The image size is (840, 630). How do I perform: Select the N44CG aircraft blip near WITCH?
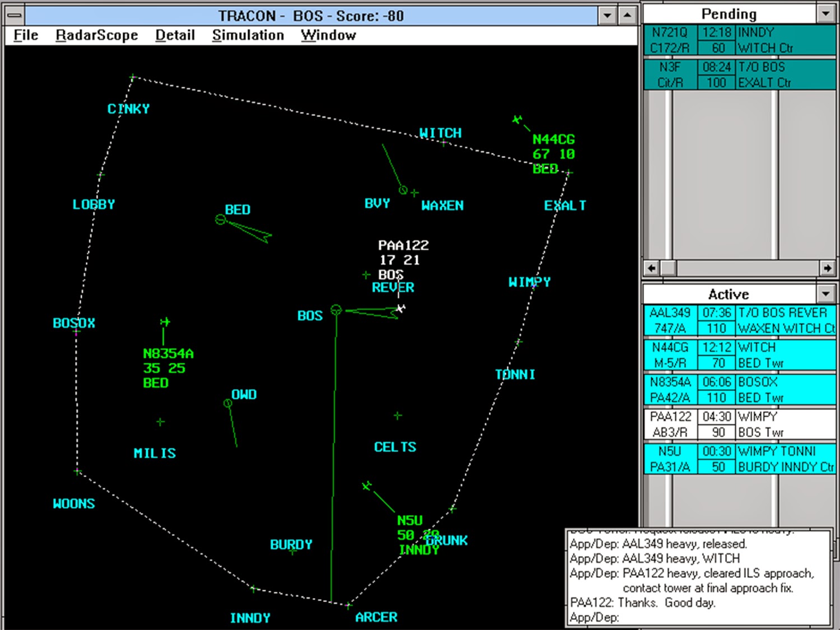(x=517, y=120)
